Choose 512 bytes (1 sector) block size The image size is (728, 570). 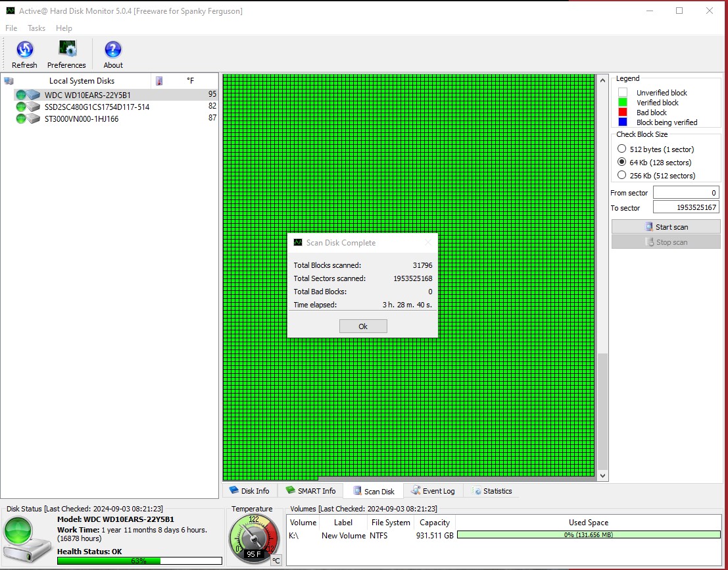click(621, 149)
